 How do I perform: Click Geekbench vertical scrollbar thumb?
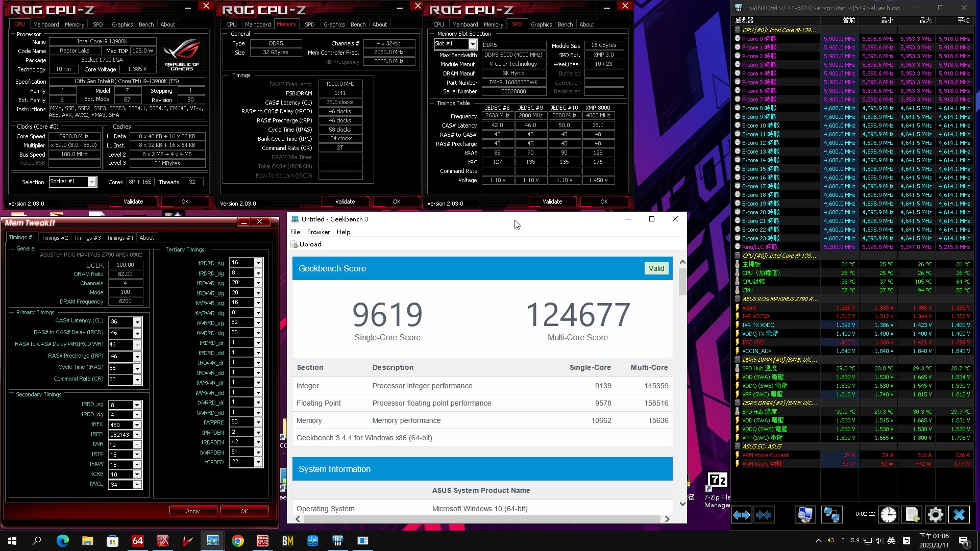point(682,282)
